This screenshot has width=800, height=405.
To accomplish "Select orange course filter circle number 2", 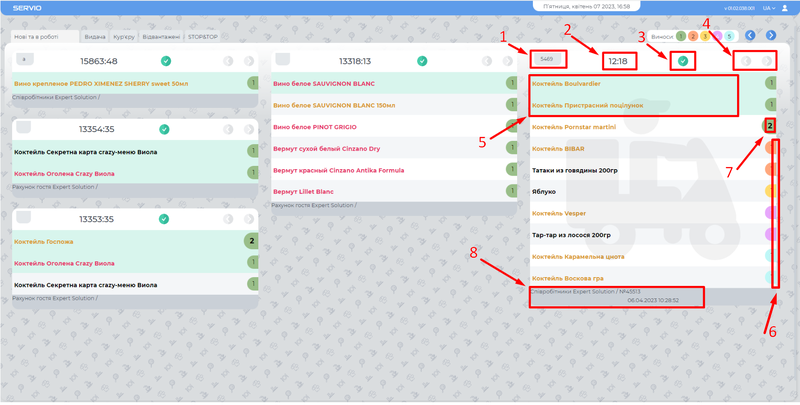I will pos(693,36).
